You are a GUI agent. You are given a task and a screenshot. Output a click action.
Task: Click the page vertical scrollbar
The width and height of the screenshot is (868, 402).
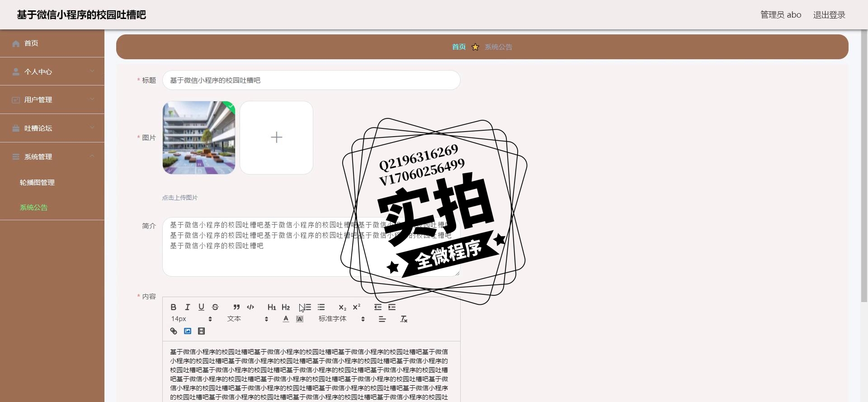tap(864, 166)
